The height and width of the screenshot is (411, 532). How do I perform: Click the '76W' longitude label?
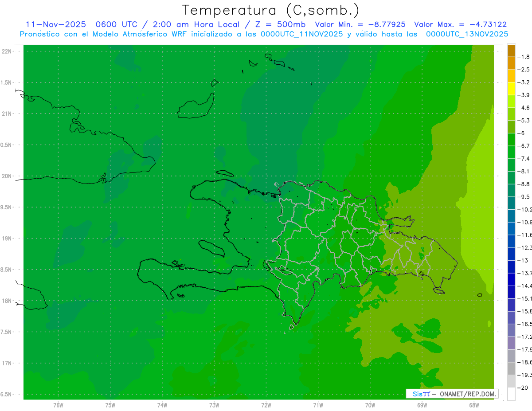tap(58, 405)
